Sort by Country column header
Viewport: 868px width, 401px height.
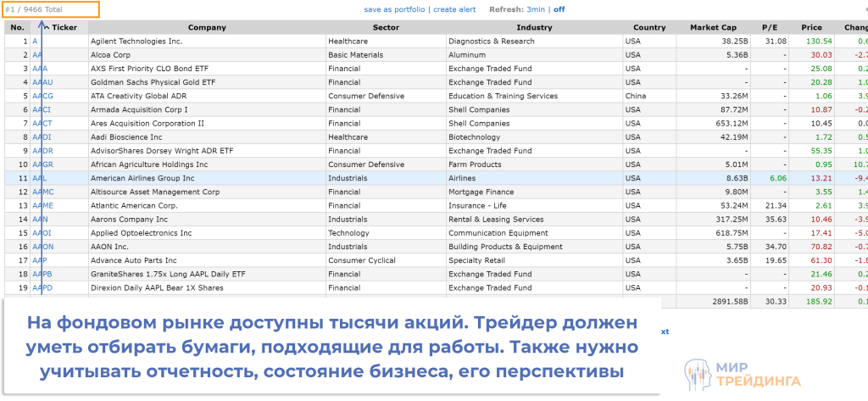tap(648, 27)
